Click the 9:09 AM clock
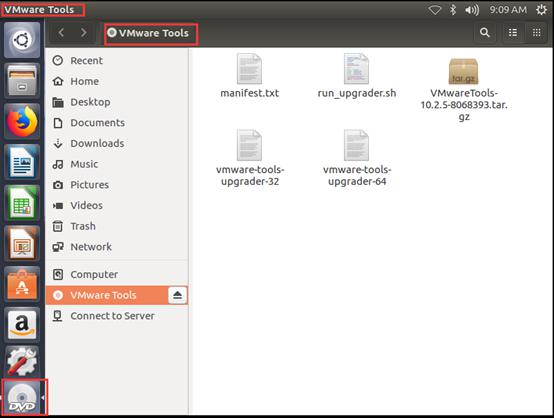The width and height of the screenshot is (554, 418). pyautogui.click(x=508, y=10)
